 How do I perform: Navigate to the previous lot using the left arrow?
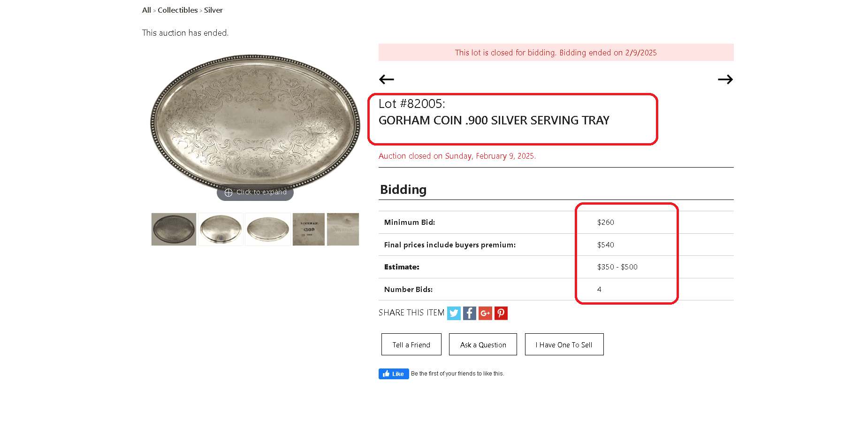[x=386, y=79]
